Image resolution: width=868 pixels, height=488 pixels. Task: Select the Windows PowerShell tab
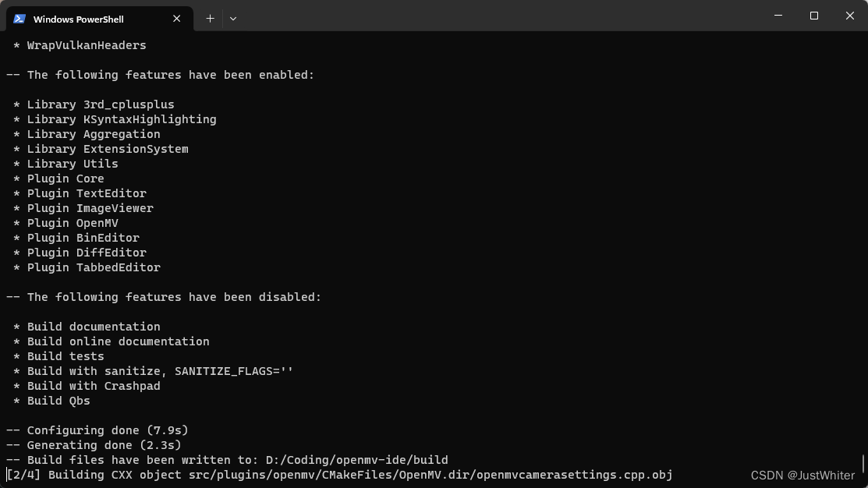94,18
